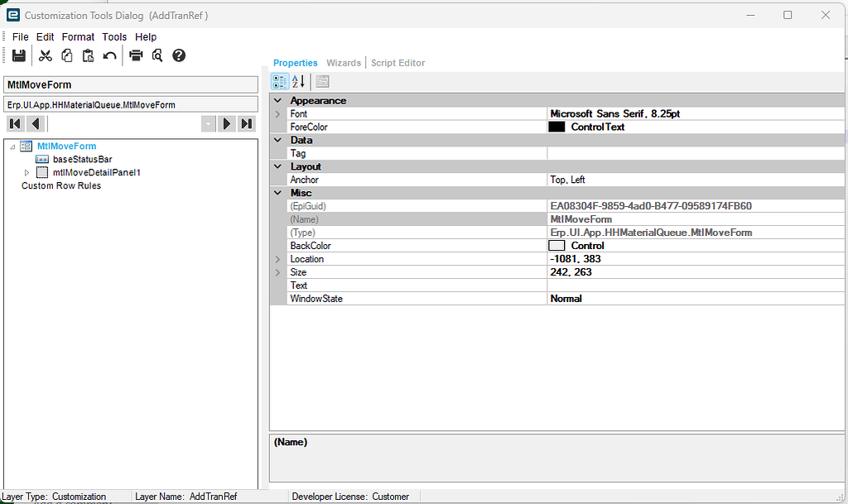The height and width of the screenshot is (504, 848).
Task: Cut the selected control using the scissors icon
Action: click(x=45, y=55)
